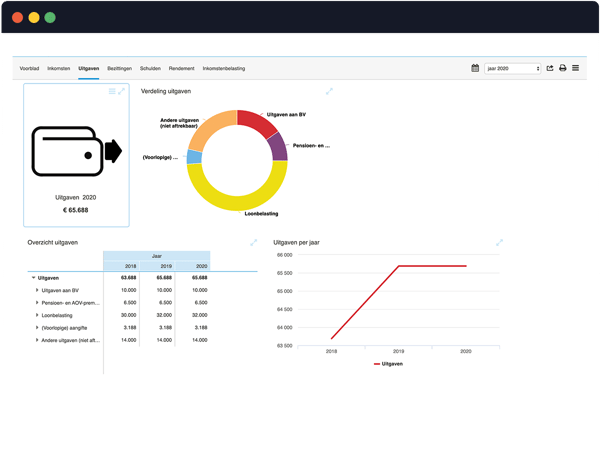This screenshot has height=450, width=600.
Task: Click the print icon in toolbar
Action: 562,68
